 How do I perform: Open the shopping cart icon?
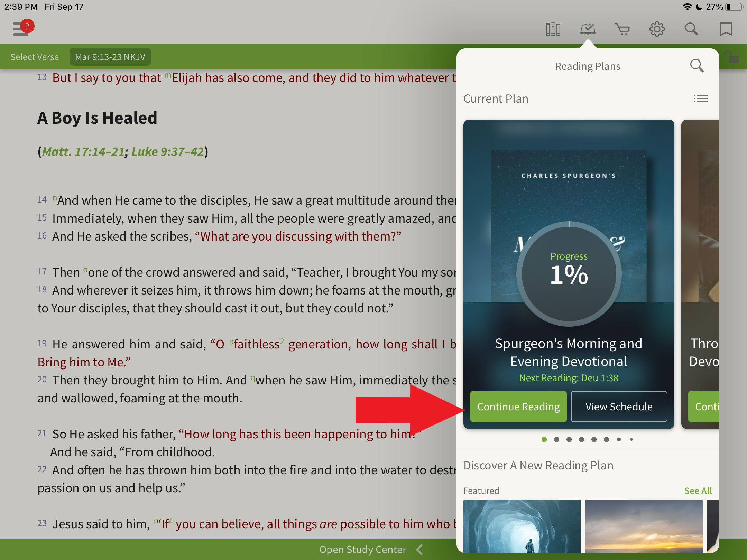pyautogui.click(x=622, y=29)
